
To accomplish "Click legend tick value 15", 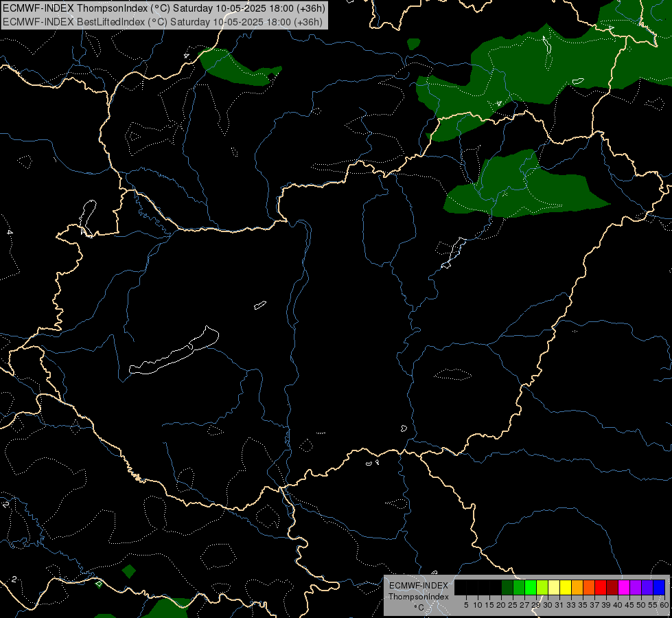I will point(490,605).
